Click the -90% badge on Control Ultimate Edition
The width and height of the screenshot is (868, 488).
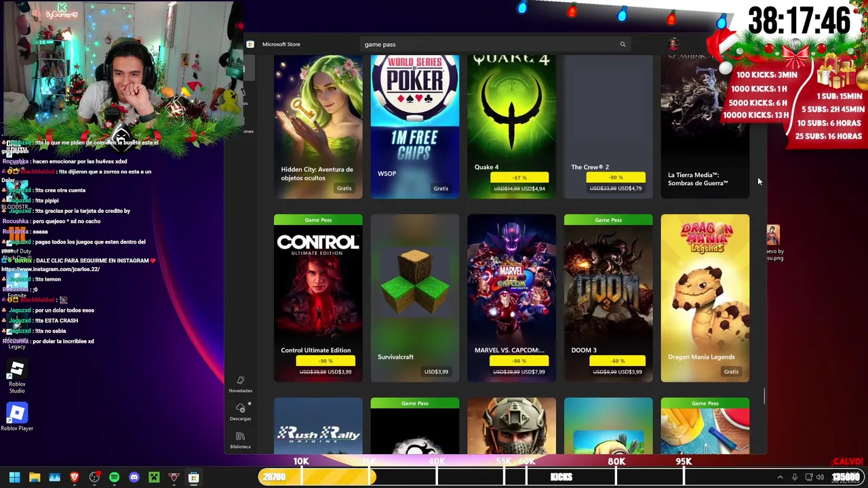[x=326, y=361]
